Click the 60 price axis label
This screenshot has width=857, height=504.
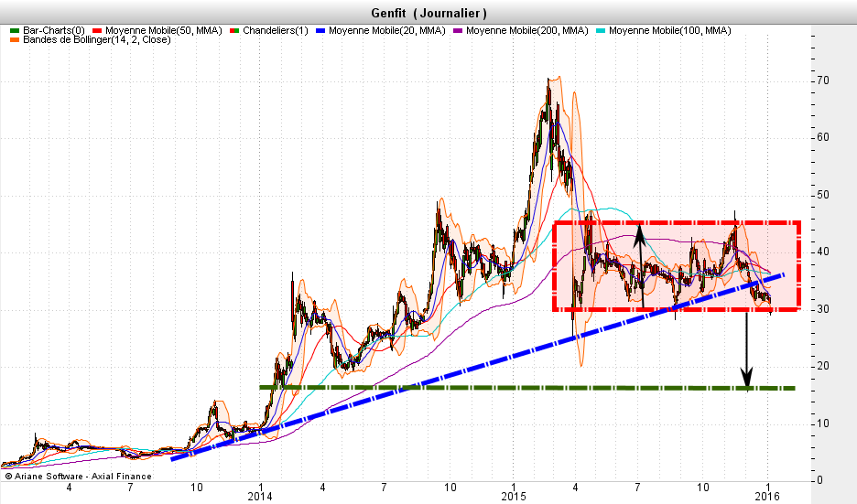click(823, 137)
